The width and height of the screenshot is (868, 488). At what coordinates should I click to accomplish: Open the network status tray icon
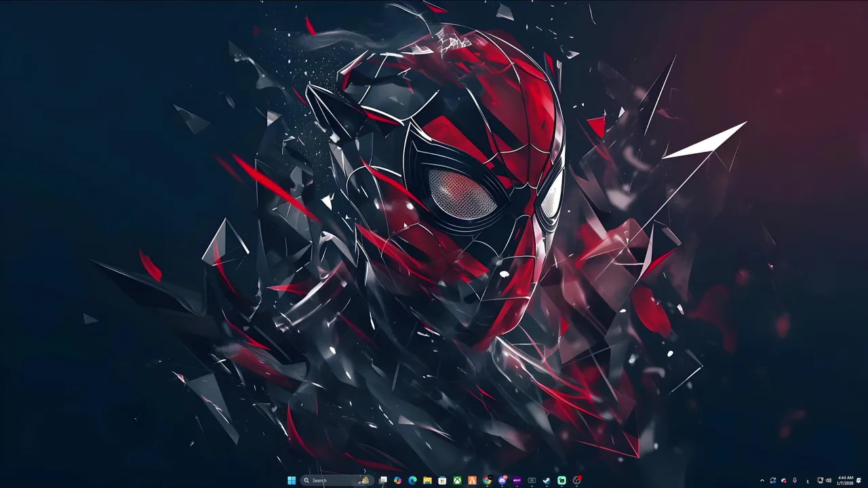821,480
